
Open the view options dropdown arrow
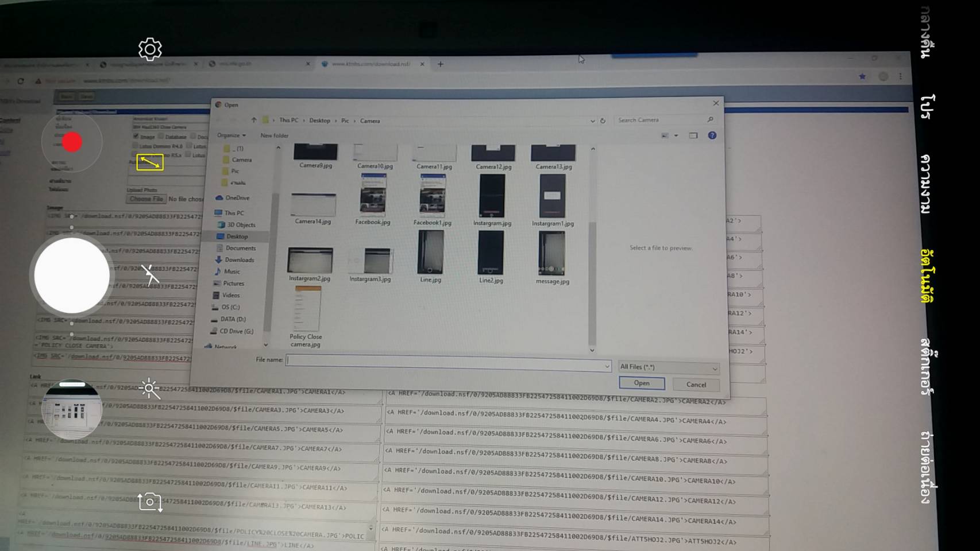click(x=676, y=135)
